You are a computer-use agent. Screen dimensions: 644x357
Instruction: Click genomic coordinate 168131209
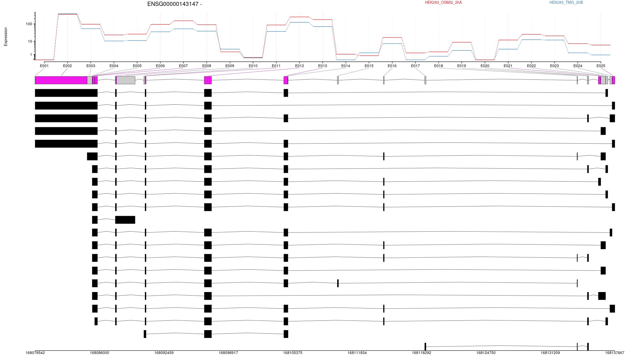pos(550,353)
